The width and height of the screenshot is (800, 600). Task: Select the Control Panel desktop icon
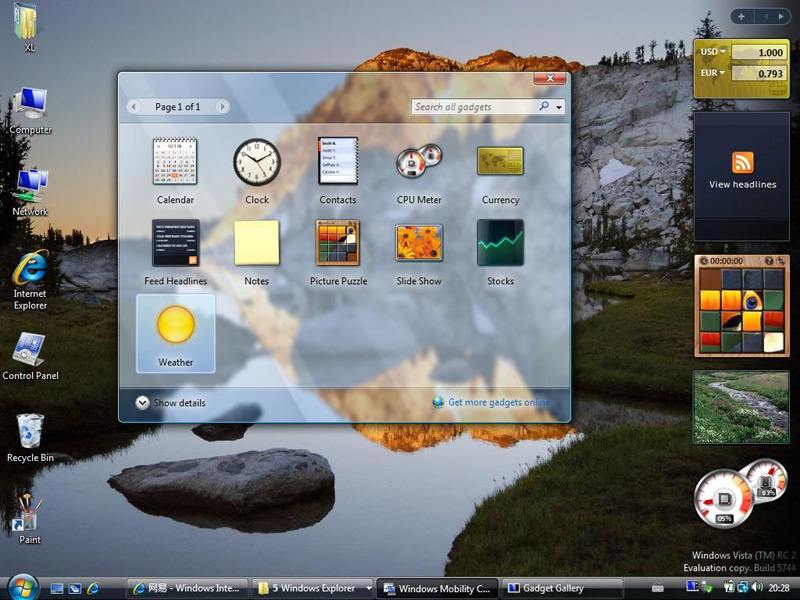30,357
